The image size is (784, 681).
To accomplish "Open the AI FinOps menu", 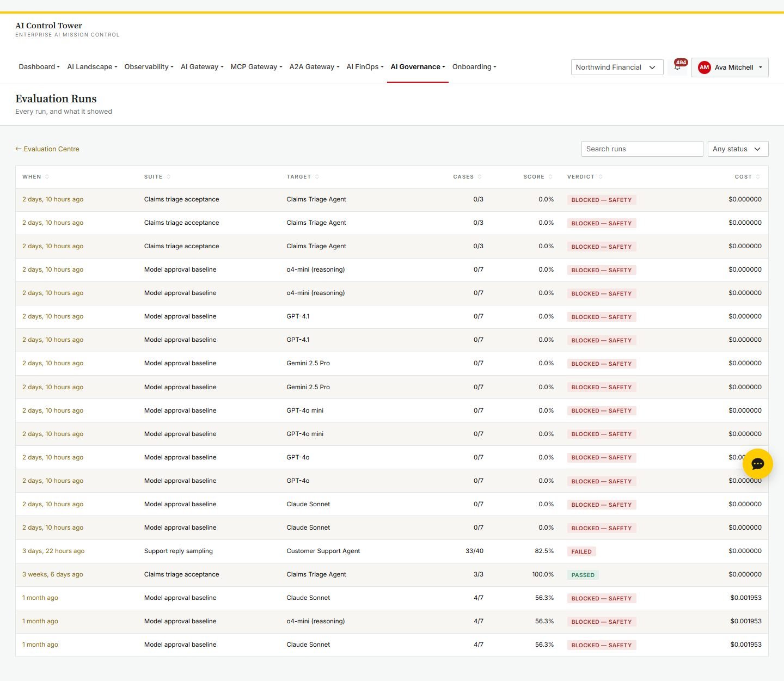I will click(365, 67).
